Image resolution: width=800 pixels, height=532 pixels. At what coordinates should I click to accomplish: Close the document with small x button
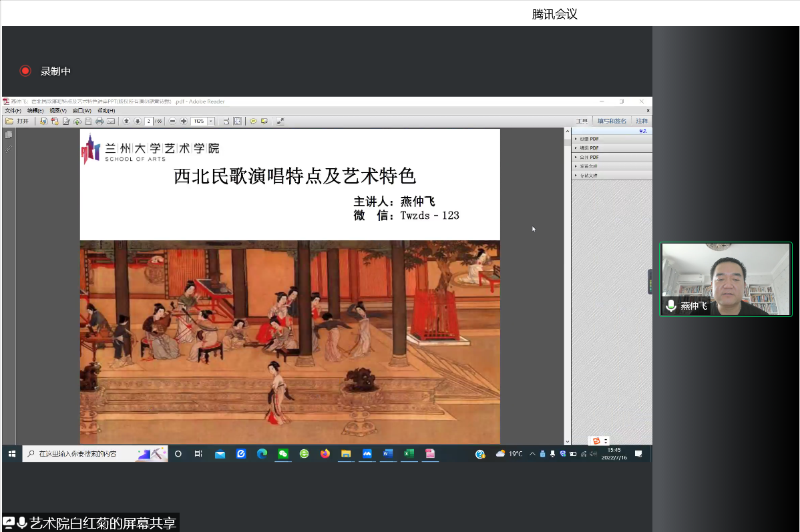(648, 111)
